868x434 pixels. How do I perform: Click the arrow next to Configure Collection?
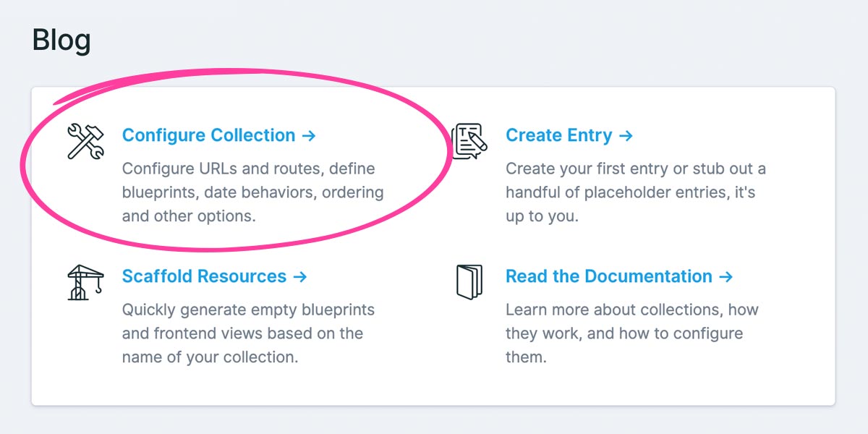(x=311, y=135)
